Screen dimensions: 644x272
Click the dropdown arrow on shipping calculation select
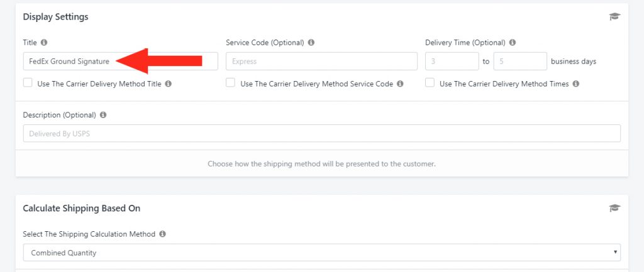pos(615,252)
